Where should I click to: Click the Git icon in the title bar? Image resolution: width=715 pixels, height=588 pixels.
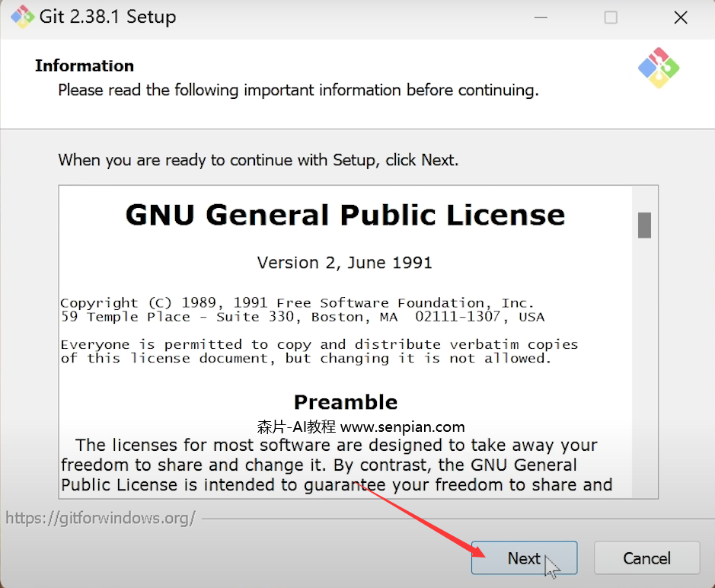(x=22, y=17)
